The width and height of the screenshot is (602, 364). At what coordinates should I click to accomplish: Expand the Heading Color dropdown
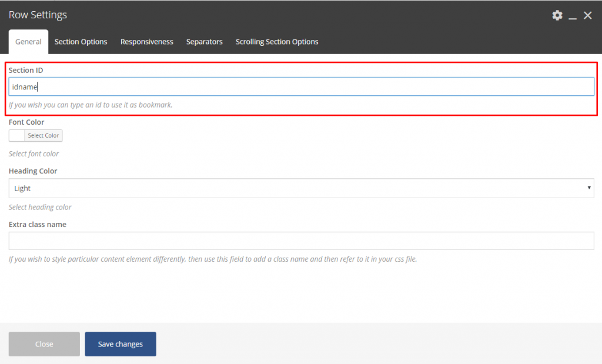coord(301,188)
